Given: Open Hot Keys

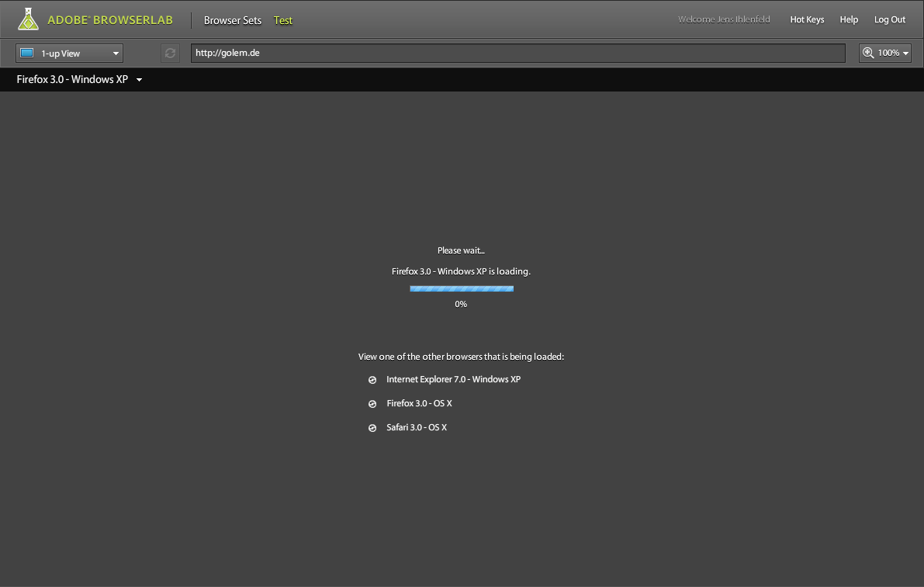Looking at the screenshot, I should (807, 19).
